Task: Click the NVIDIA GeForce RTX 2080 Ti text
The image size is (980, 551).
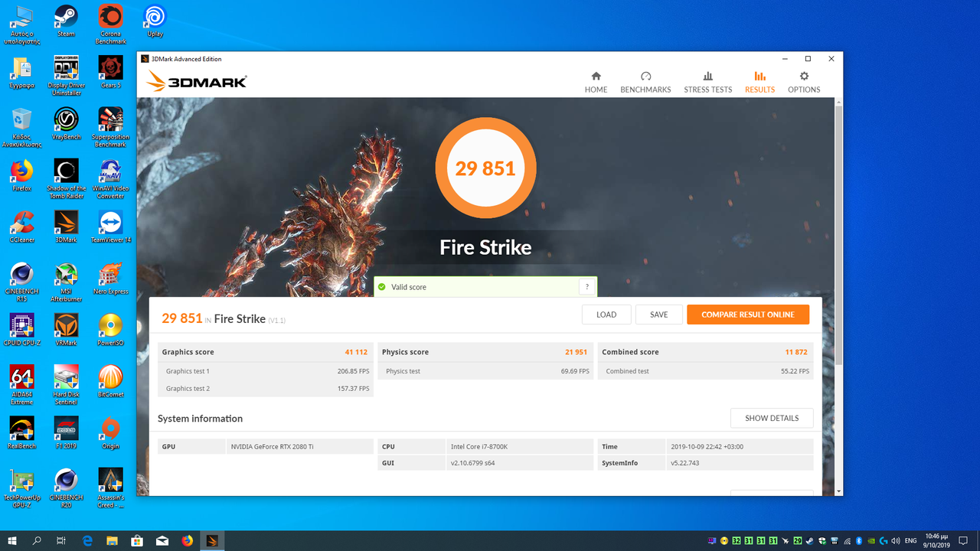Action: 272,447
